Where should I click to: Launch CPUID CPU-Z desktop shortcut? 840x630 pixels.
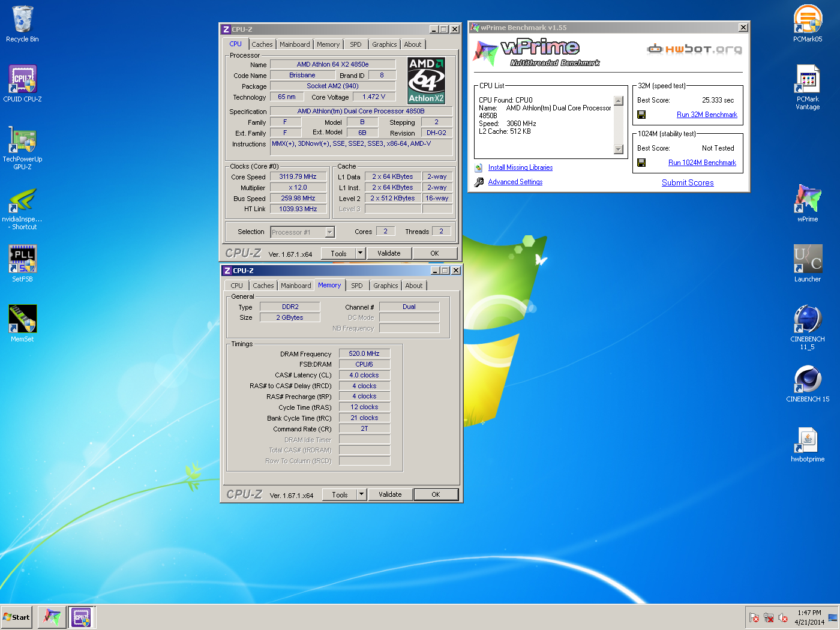pos(22,83)
